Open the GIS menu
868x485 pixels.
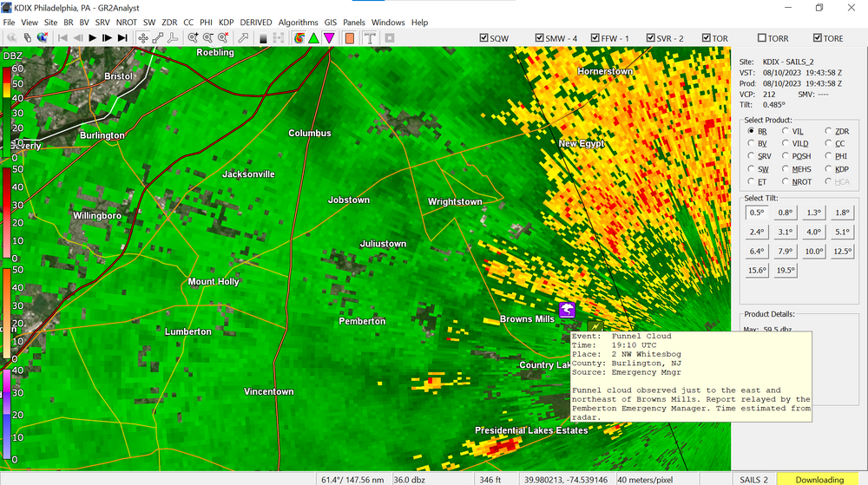coord(330,22)
